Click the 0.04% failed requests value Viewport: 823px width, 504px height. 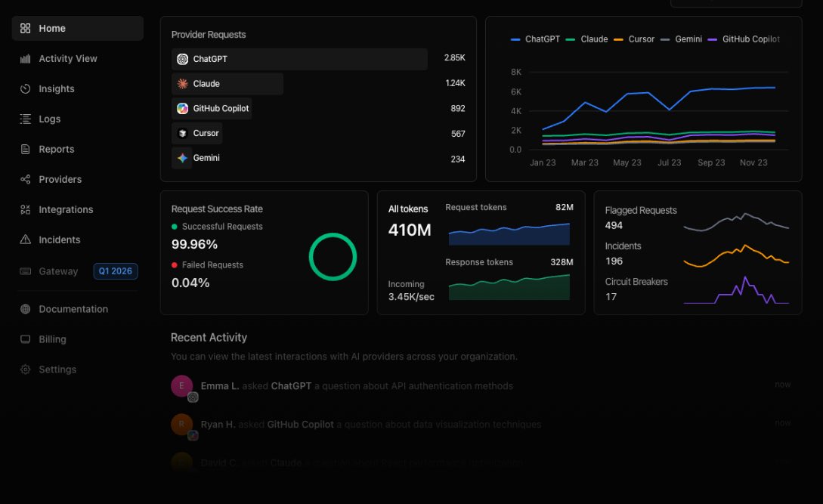[x=190, y=283]
